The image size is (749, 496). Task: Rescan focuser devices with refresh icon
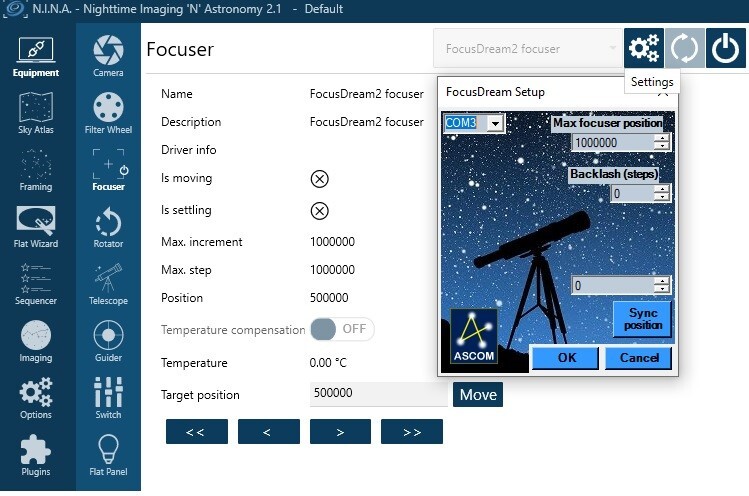[685, 48]
